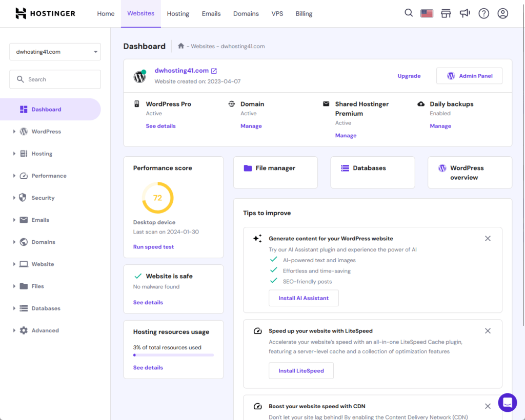Open the user profile icon
The image size is (525, 420).
[x=502, y=13]
